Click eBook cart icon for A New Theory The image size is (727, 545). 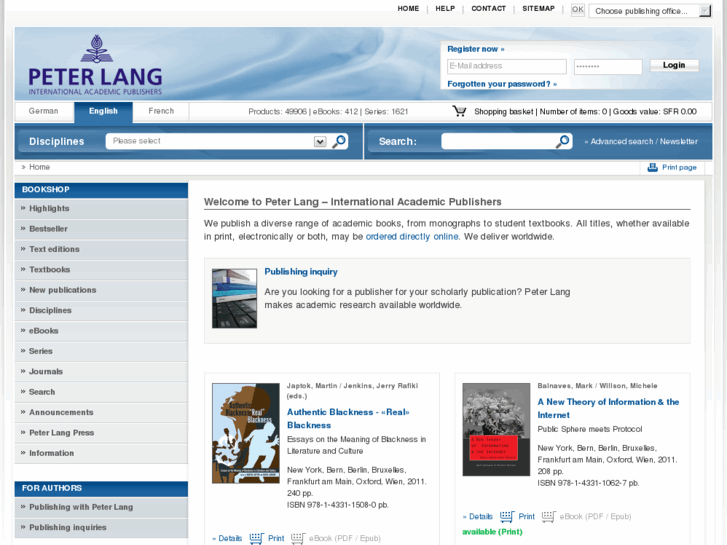point(548,516)
